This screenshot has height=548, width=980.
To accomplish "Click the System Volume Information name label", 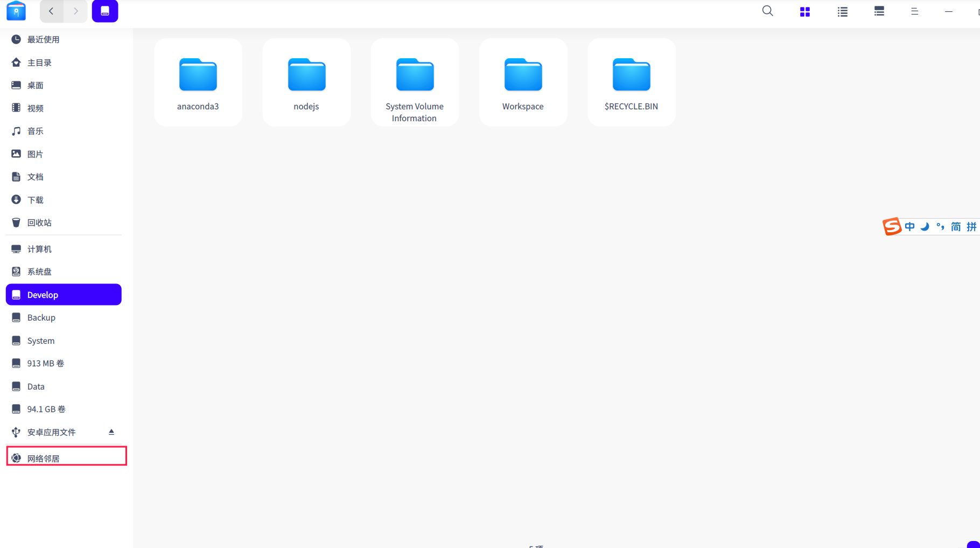I will point(415,112).
